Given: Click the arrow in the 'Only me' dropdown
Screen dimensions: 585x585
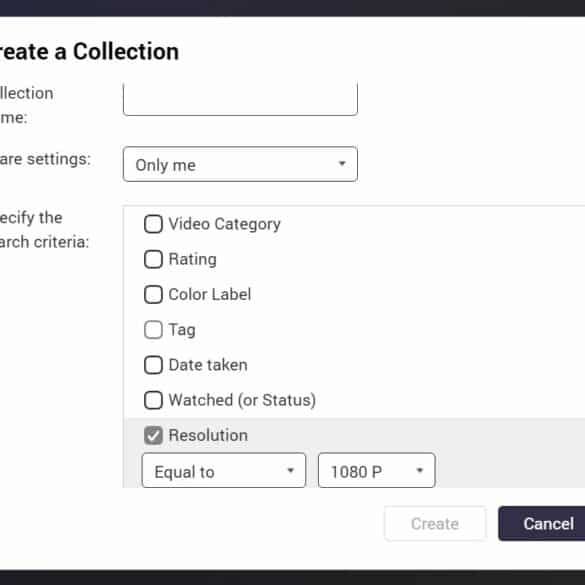Looking at the screenshot, I should tap(342, 163).
